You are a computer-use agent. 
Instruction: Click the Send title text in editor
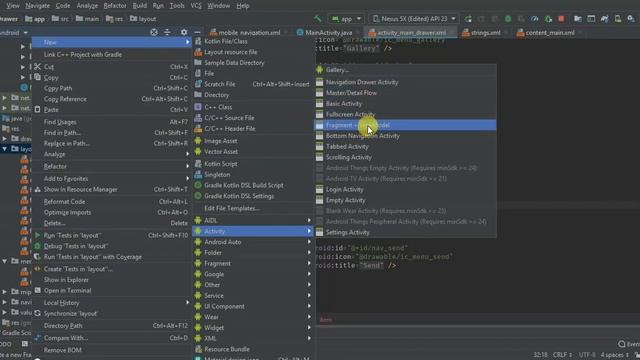coord(371,266)
